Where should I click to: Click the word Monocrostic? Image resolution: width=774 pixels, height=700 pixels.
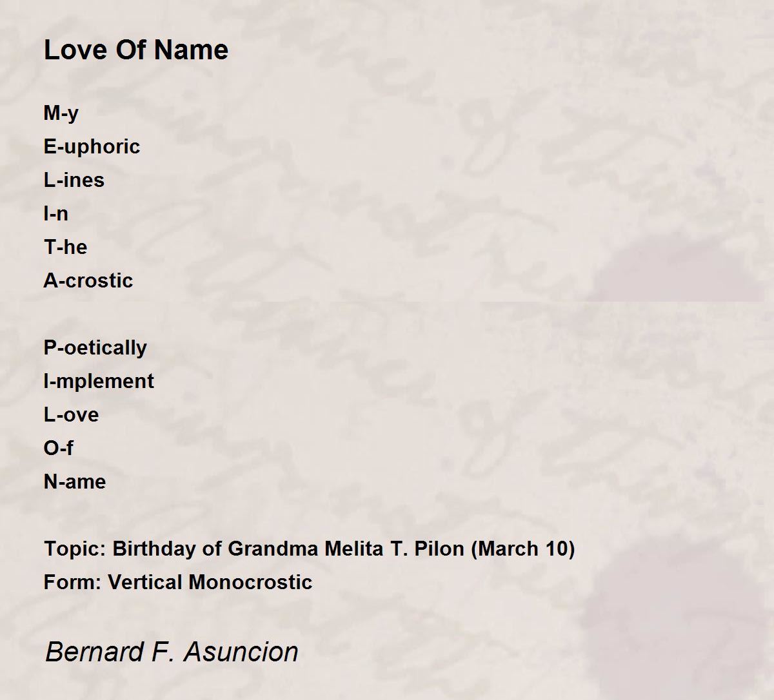(x=251, y=582)
